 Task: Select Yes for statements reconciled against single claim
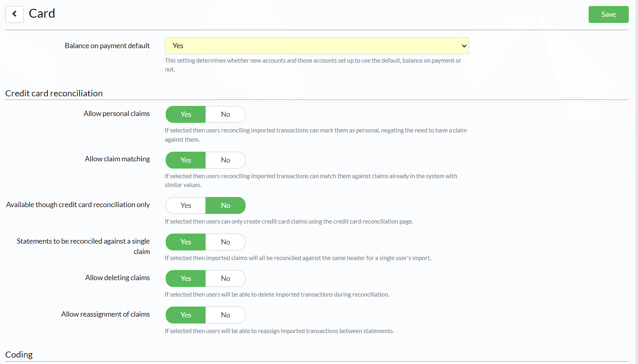pyautogui.click(x=186, y=242)
